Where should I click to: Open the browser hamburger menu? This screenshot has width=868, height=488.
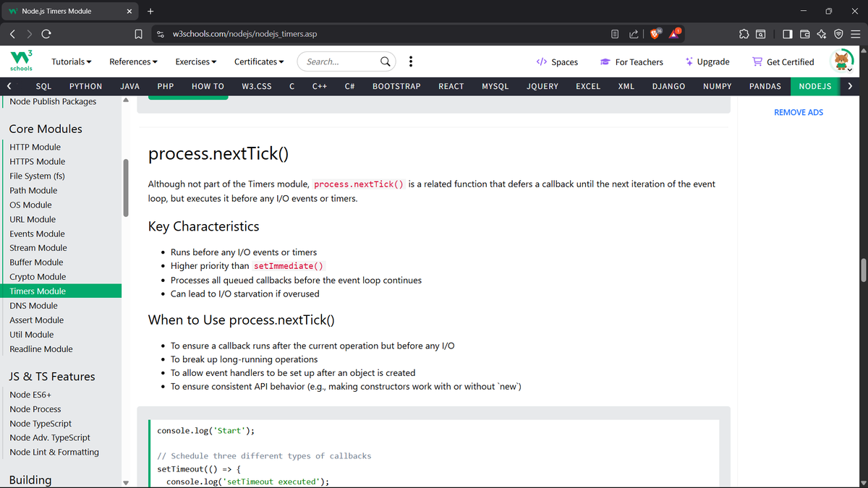855,34
